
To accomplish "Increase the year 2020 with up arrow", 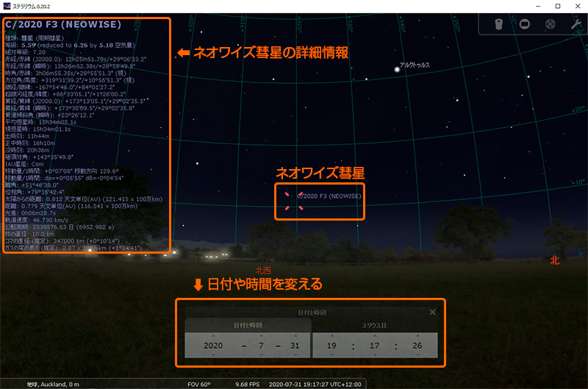I will (213, 335).
